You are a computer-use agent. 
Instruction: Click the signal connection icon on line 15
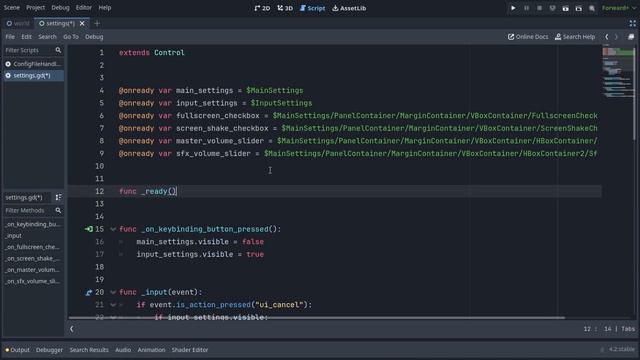[x=89, y=229]
